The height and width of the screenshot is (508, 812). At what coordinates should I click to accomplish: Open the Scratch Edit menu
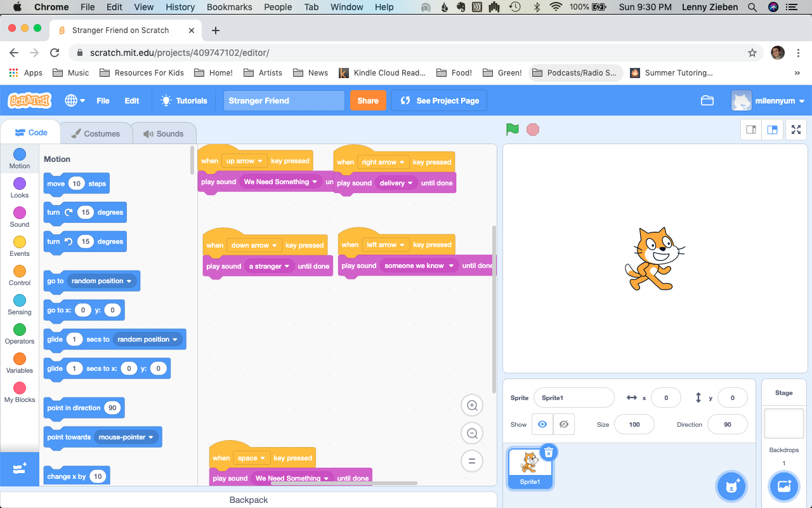coord(132,100)
